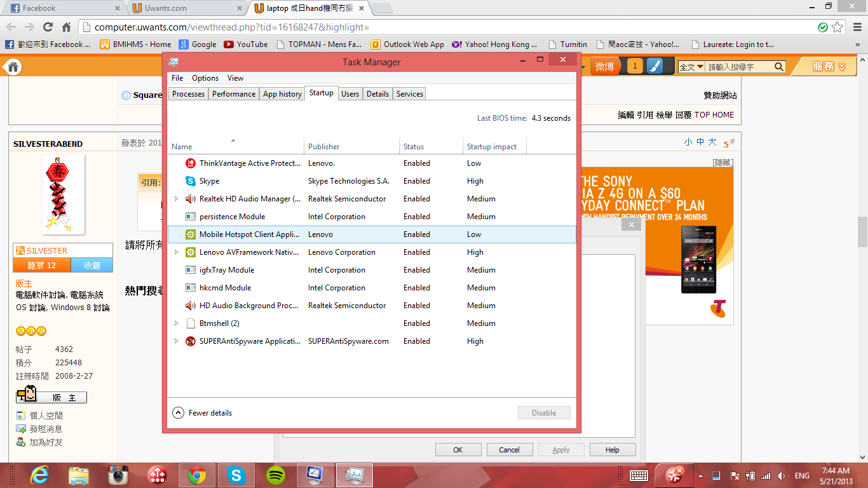Viewport: 868px width, 488px height.
Task: Click the Uwants search text field
Action: pyautogui.click(x=739, y=67)
